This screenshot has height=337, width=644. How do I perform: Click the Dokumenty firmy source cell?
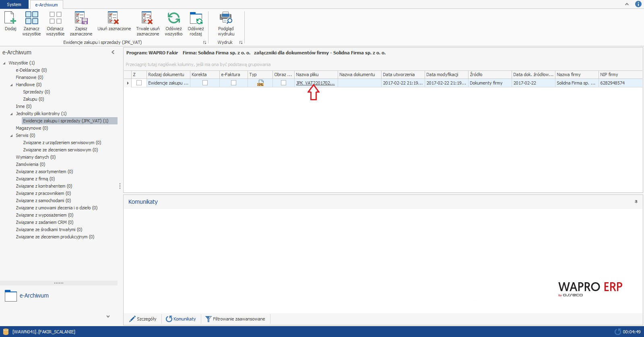coord(490,83)
